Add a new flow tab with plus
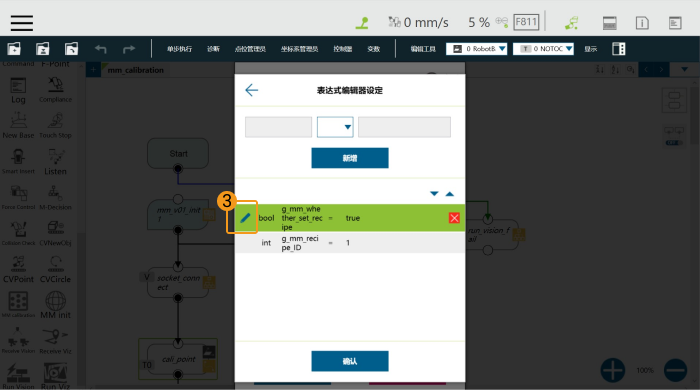The width and height of the screenshot is (700, 390). coord(93,70)
